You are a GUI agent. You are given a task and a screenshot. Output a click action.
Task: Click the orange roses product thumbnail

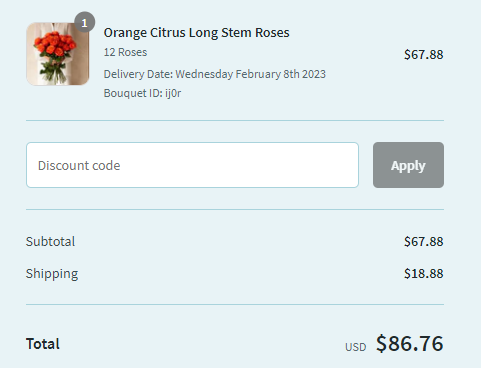[x=58, y=54]
